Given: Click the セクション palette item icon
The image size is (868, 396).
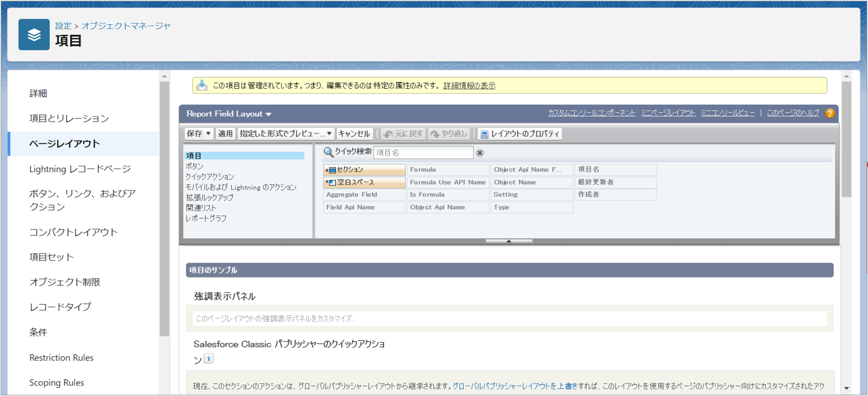Looking at the screenshot, I should [331, 170].
